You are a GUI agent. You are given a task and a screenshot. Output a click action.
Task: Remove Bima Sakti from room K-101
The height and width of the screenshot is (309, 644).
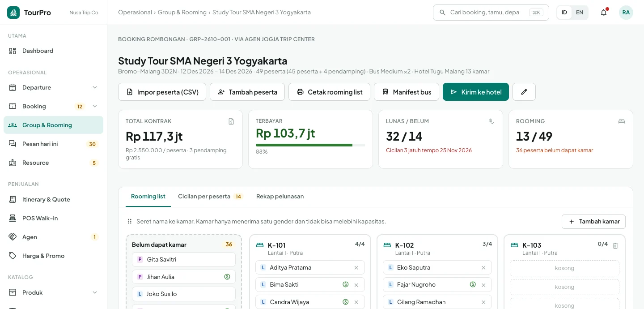click(356, 285)
